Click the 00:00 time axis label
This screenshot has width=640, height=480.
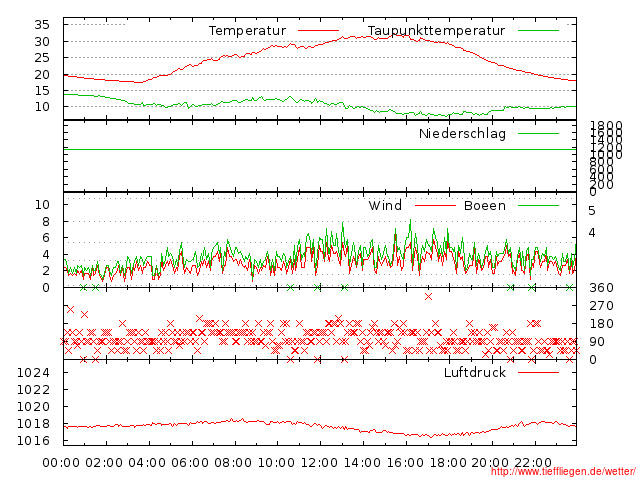pos(62,461)
